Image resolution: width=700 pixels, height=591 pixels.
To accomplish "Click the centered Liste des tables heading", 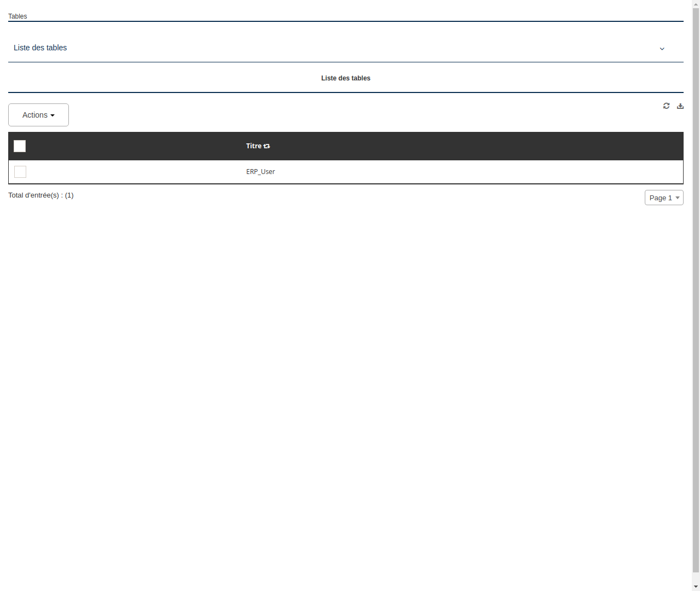I will point(346,78).
